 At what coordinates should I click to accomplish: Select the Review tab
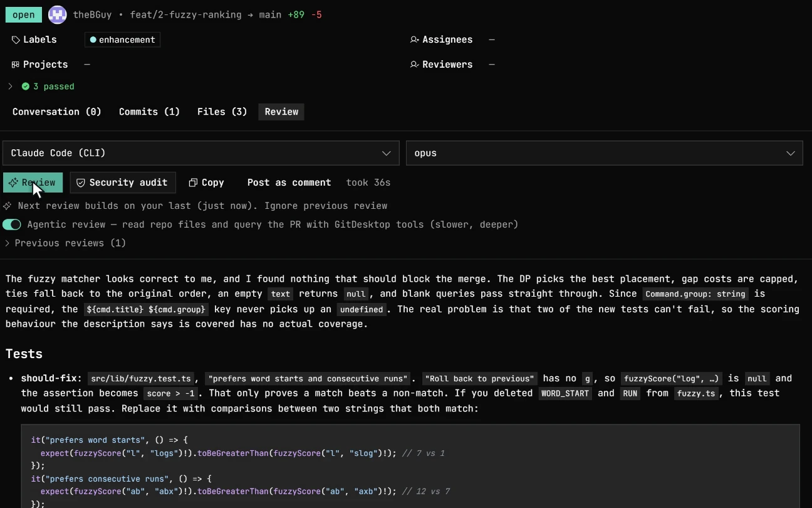coord(281,112)
